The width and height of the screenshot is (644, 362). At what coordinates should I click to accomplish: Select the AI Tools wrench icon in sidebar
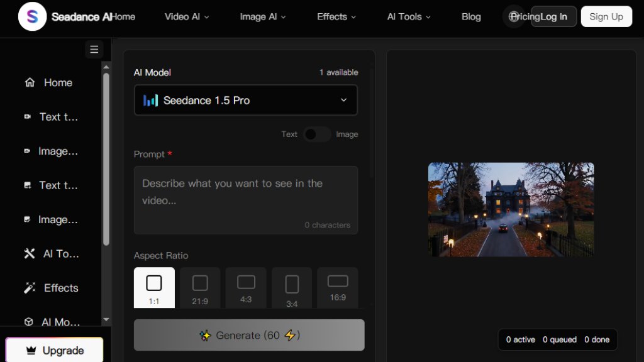[30, 254]
